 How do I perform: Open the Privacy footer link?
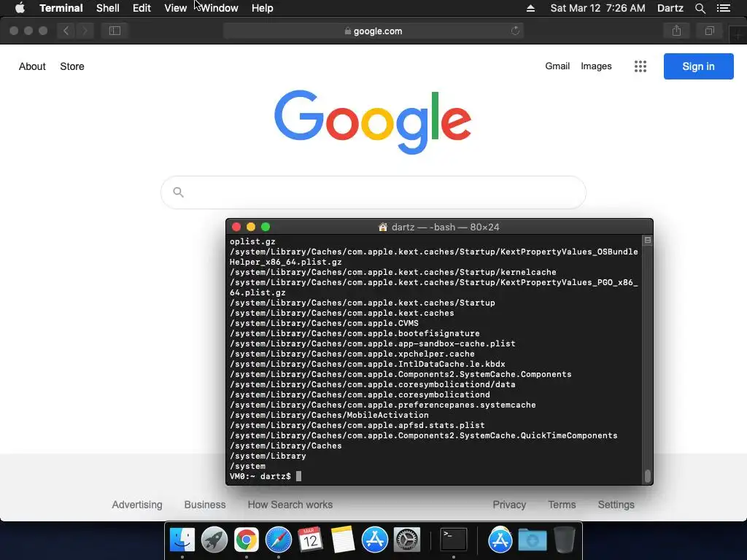[x=509, y=505]
